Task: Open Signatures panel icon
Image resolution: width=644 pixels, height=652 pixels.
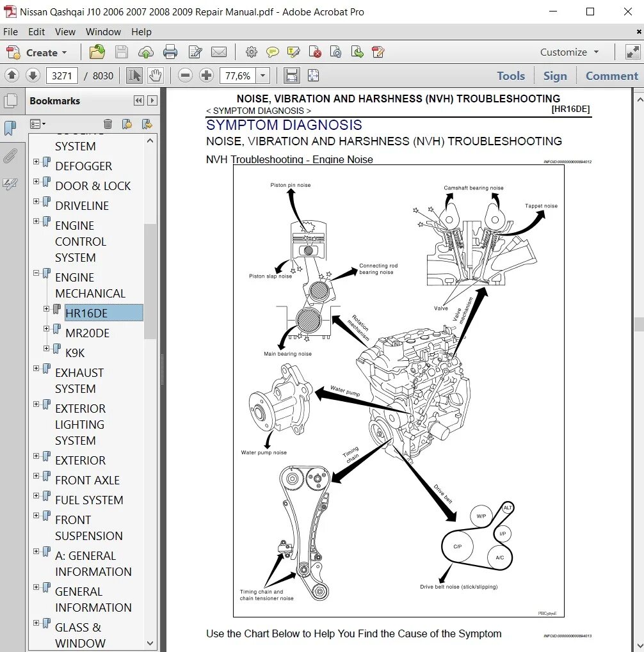Action: pyautogui.click(x=10, y=184)
